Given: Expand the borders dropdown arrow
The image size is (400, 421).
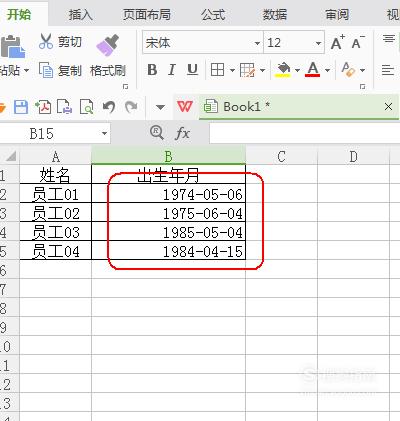Looking at the screenshot, I should [232, 70].
